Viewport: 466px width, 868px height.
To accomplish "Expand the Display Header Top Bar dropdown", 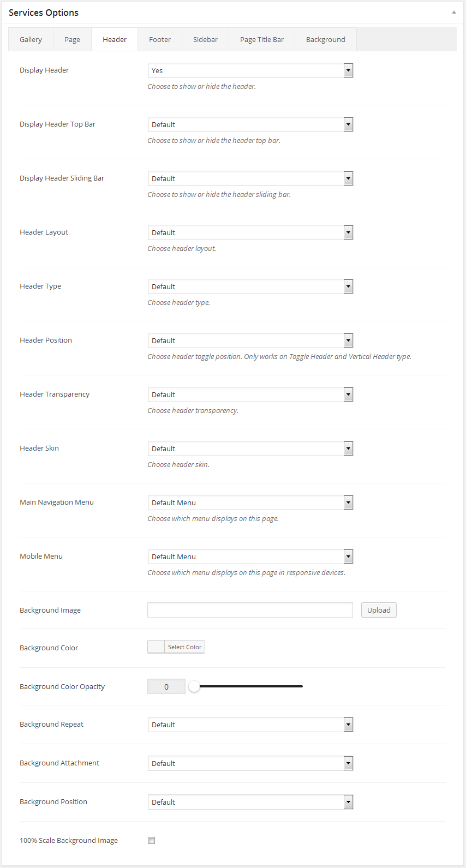I will [x=250, y=124].
